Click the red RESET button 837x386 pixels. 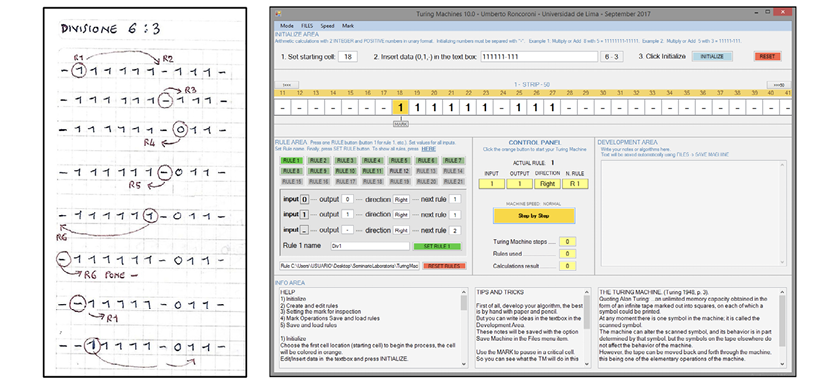click(768, 57)
